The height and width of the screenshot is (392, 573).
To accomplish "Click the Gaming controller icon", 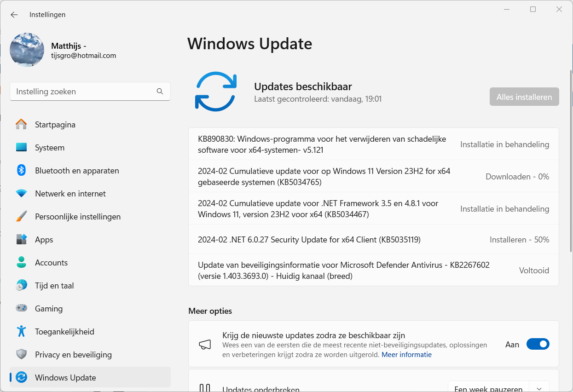I will 21,309.
